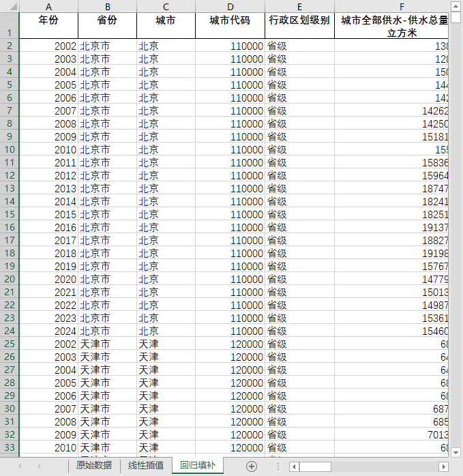This screenshot has height=476, width=463.
Task: Click the 年份 header cell
Action: (48, 26)
